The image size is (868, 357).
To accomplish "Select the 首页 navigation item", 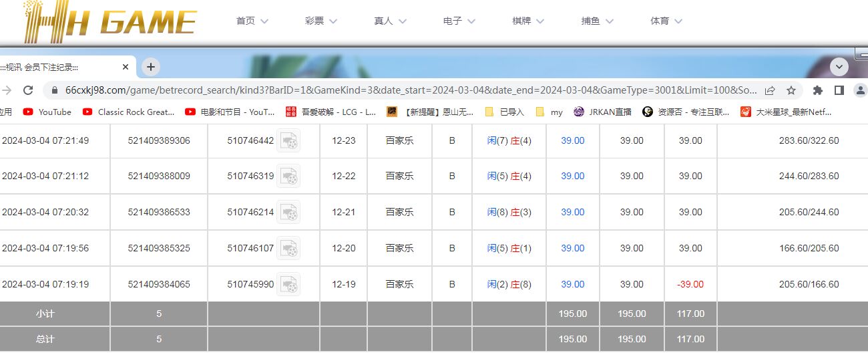I will (246, 21).
